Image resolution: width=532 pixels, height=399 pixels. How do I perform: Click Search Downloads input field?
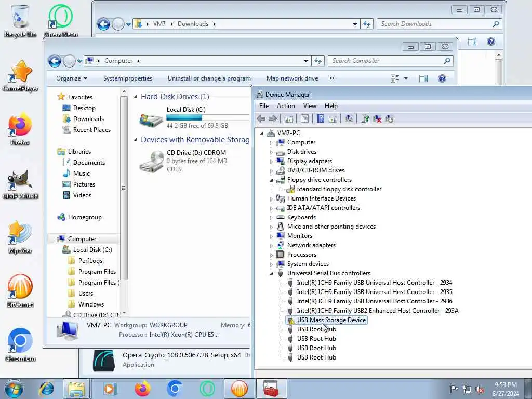click(x=439, y=24)
